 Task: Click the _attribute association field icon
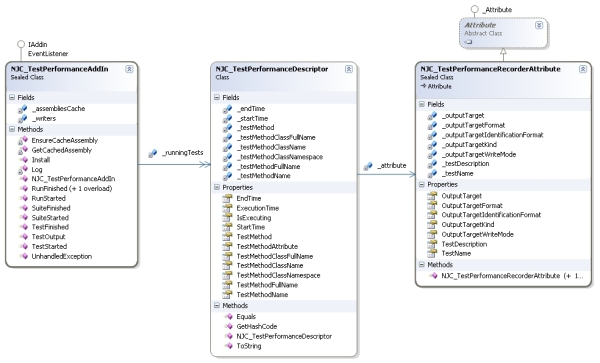[368, 166]
